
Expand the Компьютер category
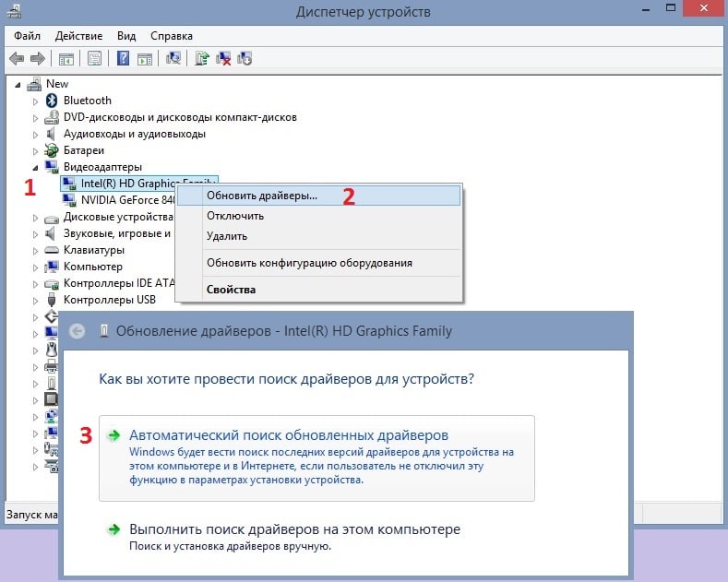35,267
